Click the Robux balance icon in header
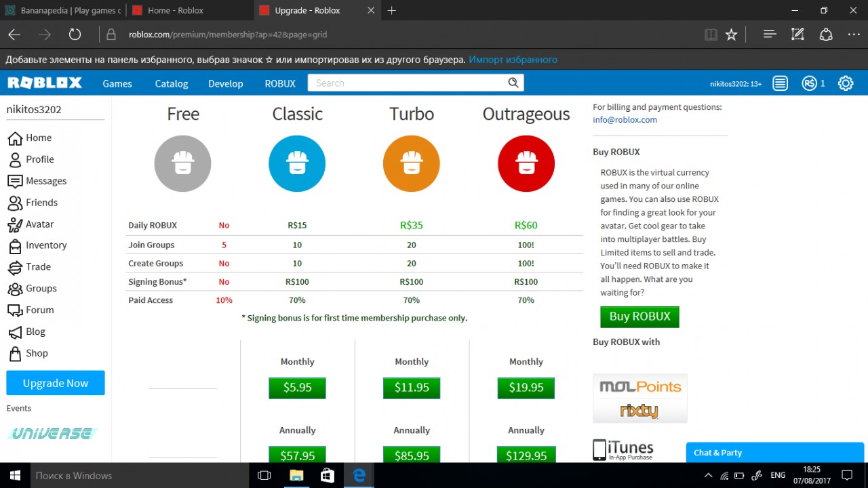This screenshot has width=868, height=488. 808,83
